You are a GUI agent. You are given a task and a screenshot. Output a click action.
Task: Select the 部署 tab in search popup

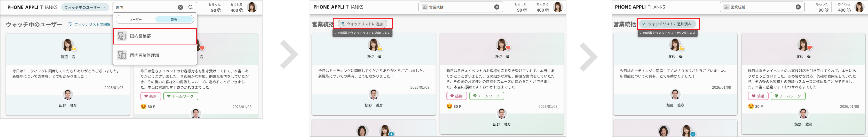174,20
